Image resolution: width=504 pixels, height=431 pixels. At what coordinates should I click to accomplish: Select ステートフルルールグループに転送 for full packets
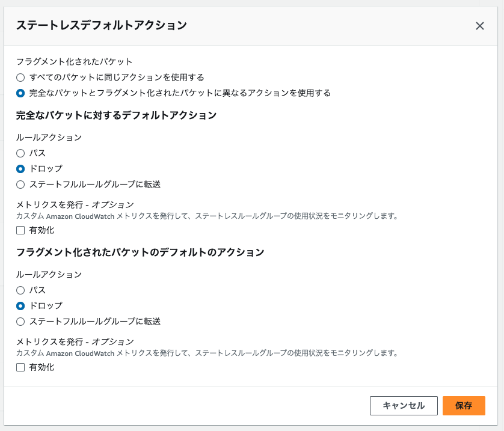coord(20,185)
